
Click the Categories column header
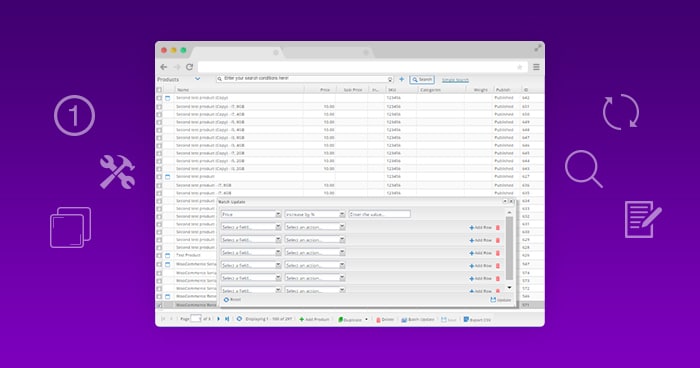pyautogui.click(x=430, y=90)
